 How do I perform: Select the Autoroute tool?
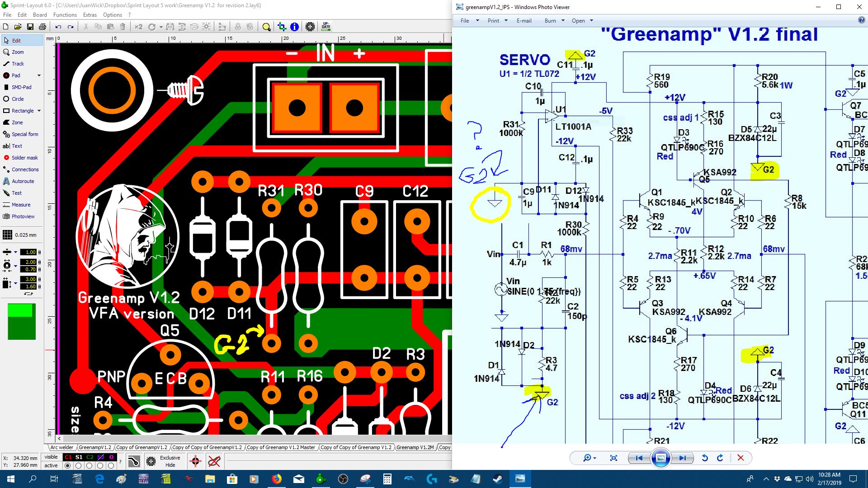[22, 181]
